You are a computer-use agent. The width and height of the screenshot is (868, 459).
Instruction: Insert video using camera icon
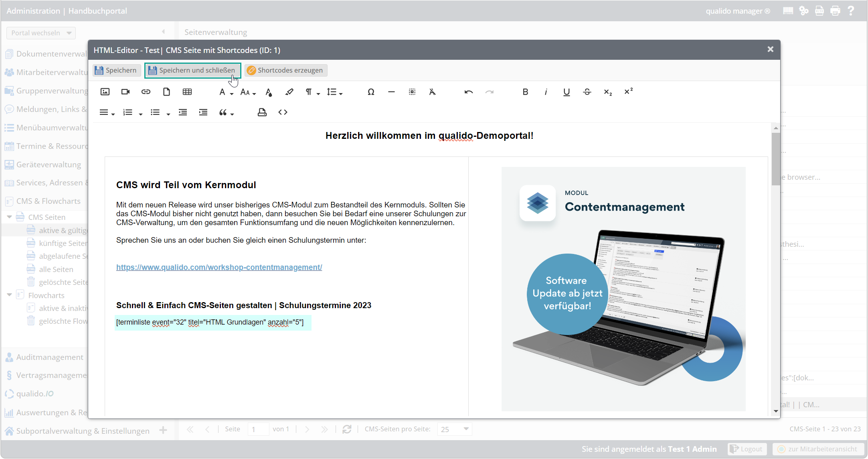pos(125,92)
